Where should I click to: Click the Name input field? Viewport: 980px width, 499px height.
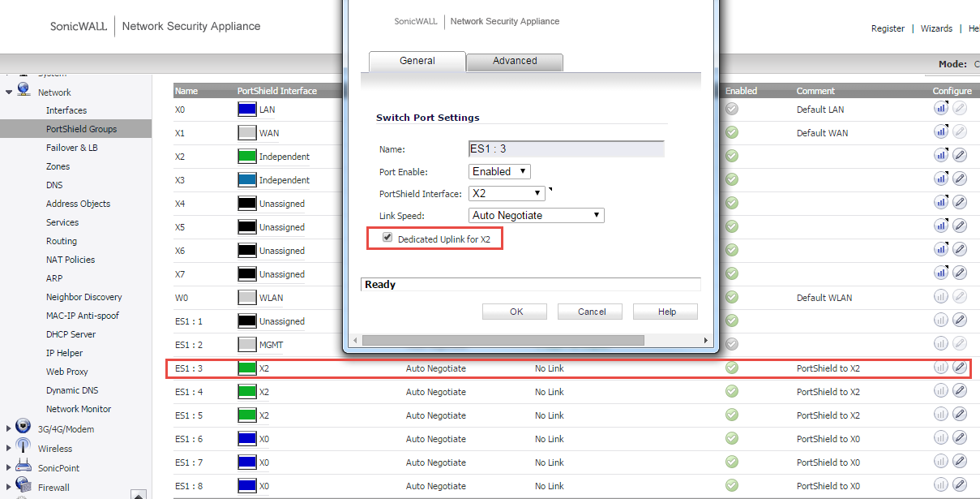point(566,149)
